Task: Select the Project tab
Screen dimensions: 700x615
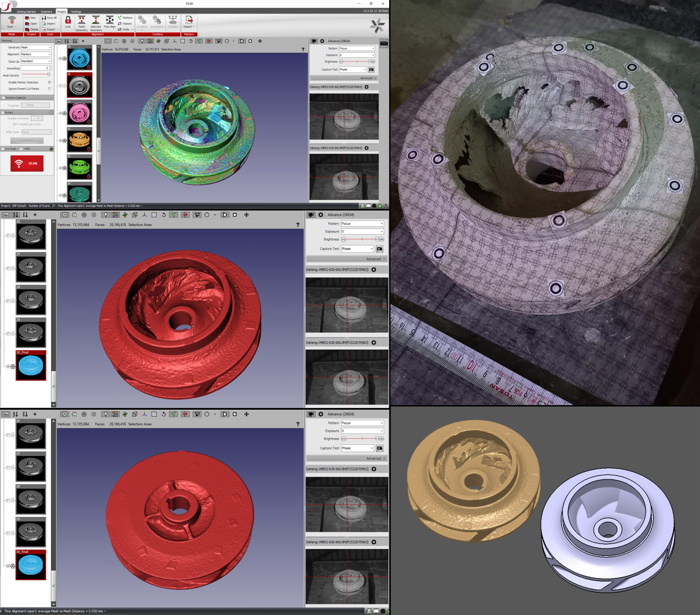Action: pyautogui.click(x=62, y=12)
